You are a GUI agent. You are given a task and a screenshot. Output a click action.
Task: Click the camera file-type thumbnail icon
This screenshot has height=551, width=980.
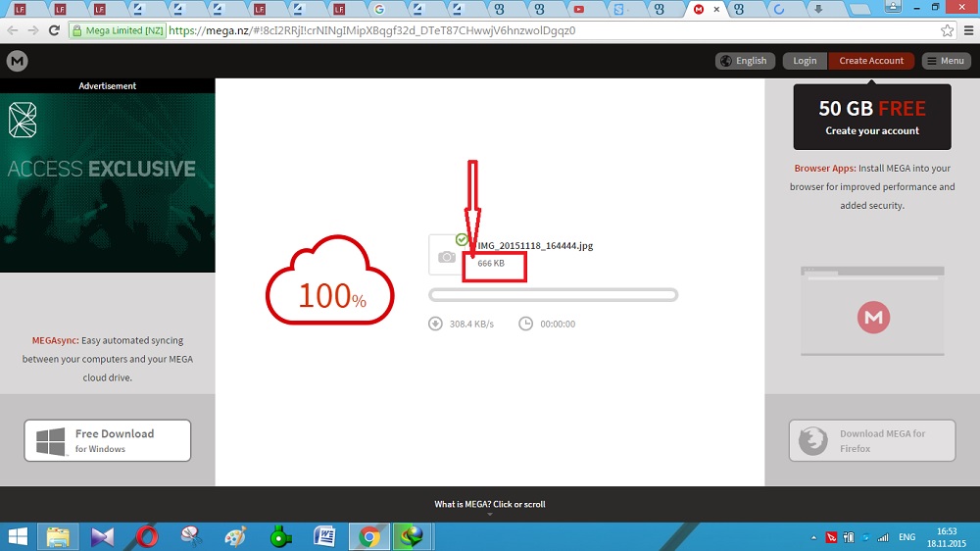pyautogui.click(x=446, y=257)
